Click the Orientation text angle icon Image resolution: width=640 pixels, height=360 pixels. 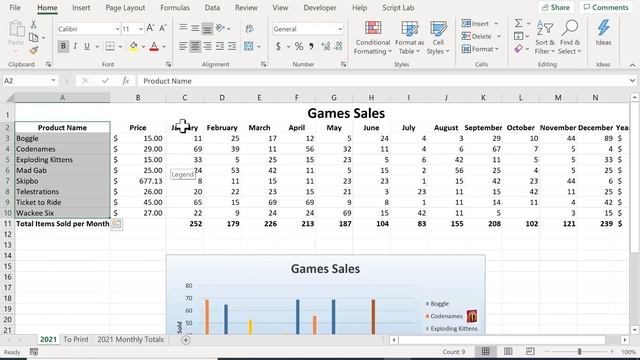(x=220, y=28)
